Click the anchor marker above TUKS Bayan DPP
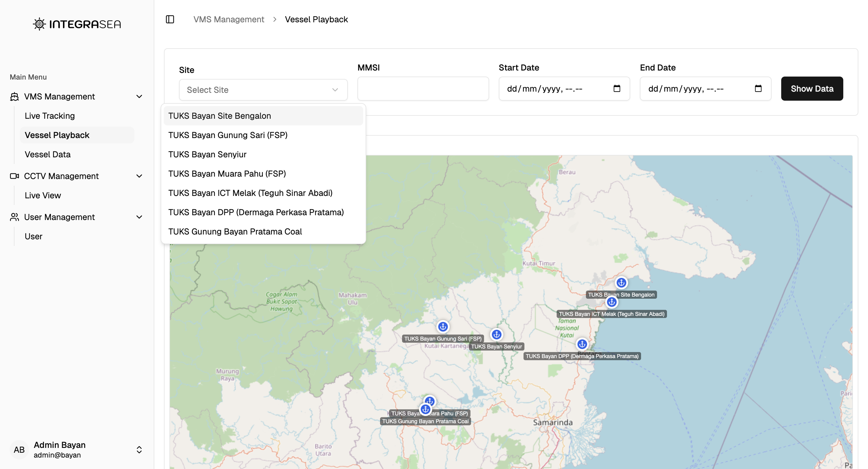Viewport: 868px width, 469px height. click(x=582, y=344)
